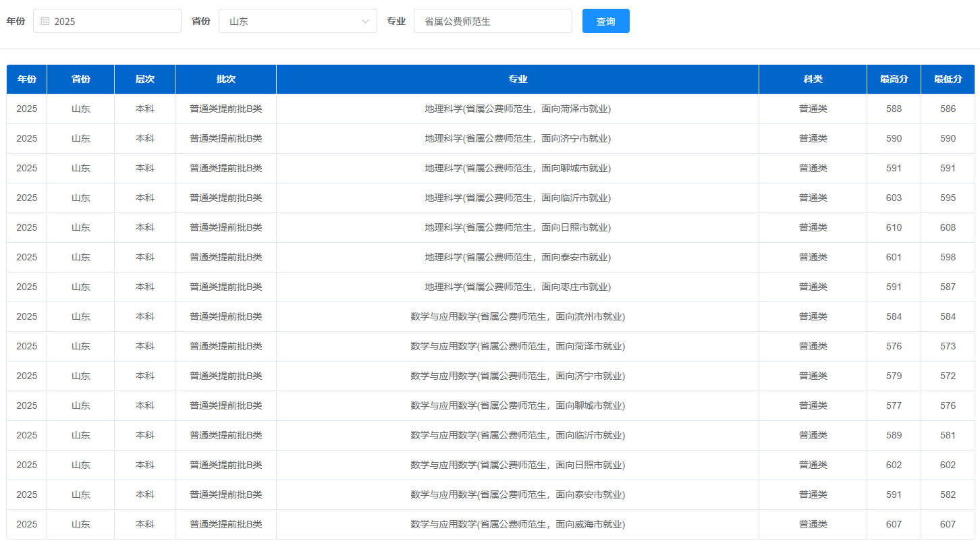Click the 年份 table column header
The height and width of the screenshot is (543, 980).
point(27,79)
